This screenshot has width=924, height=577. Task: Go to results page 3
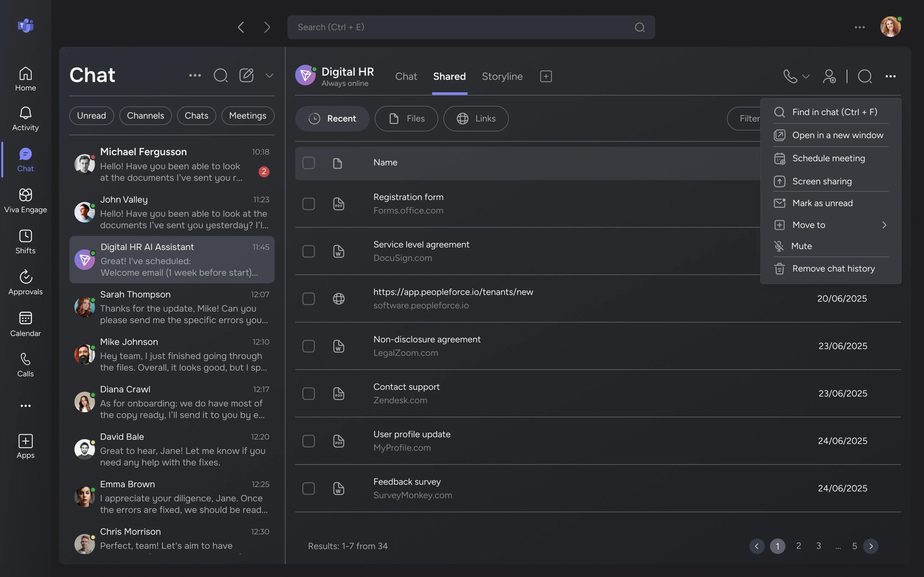pos(818,546)
